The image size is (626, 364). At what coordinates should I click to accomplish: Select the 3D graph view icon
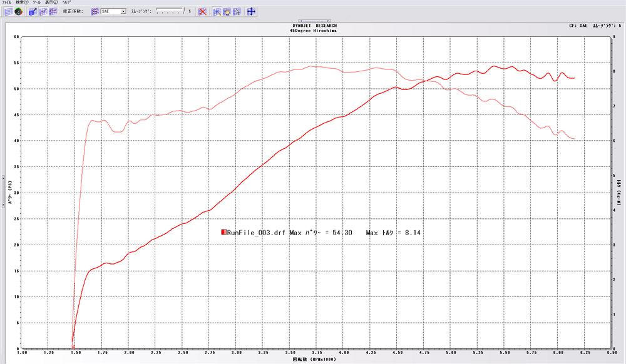pos(33,11)
